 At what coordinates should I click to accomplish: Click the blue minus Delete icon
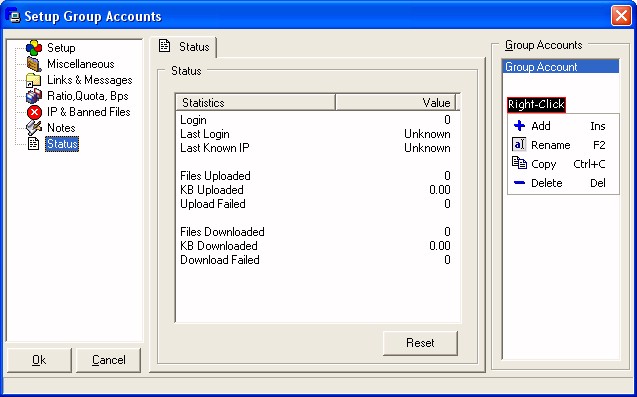pos(519,183)
